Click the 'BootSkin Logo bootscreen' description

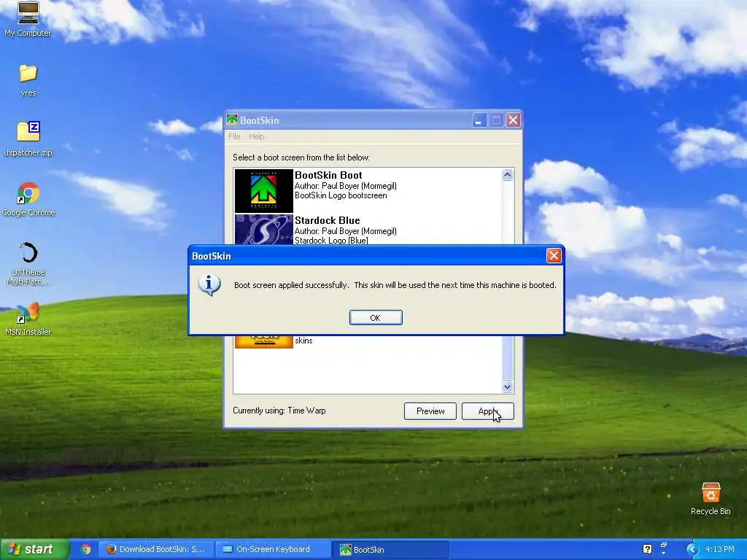coord(341,195)
